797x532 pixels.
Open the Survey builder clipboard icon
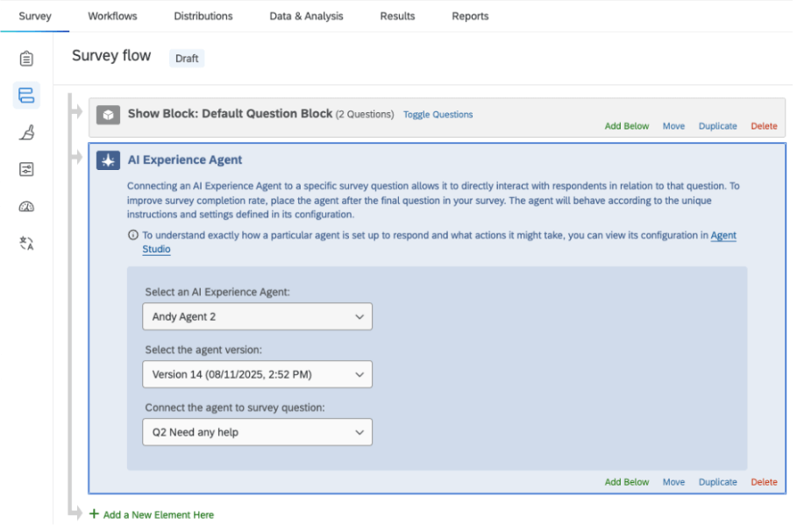pos(26,59)
